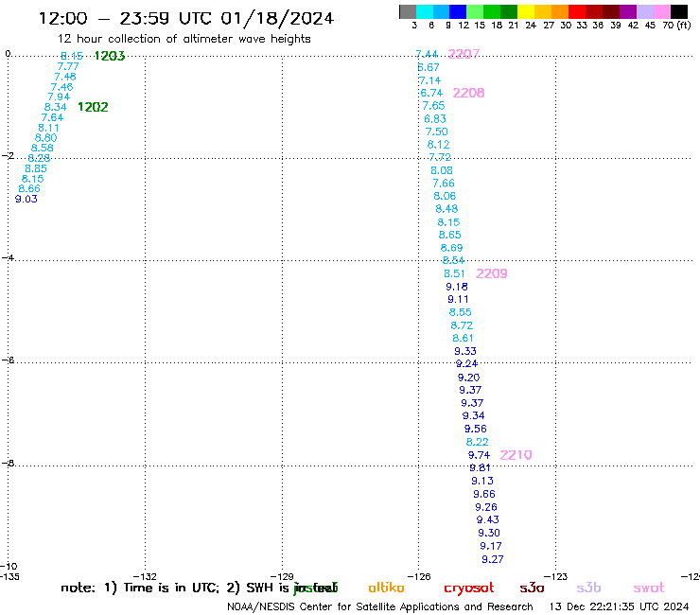Click the wave height value 8.48
The image size is (700, 615).
point(446,209)
